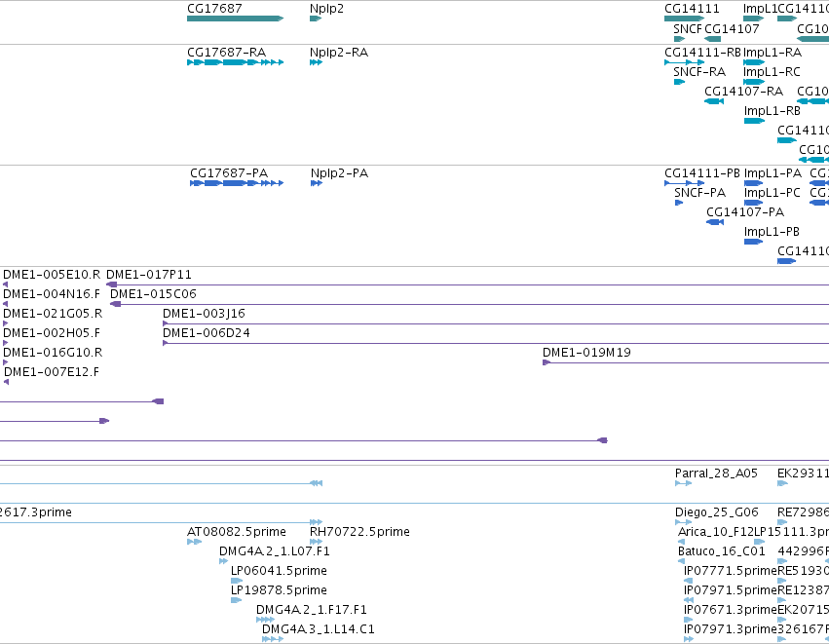Select the Batuco_16_C01 EST label

722,552
